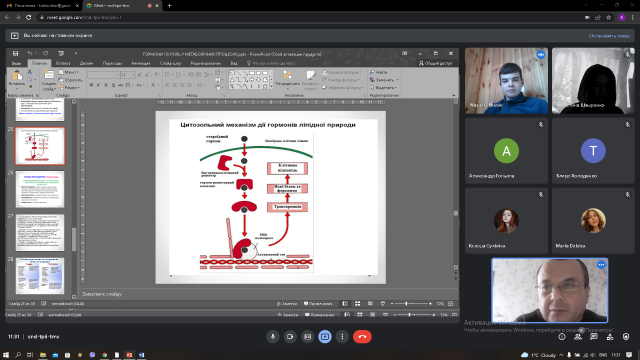
Task: Select slide 28 thumbnail
Action: (40, 276)
